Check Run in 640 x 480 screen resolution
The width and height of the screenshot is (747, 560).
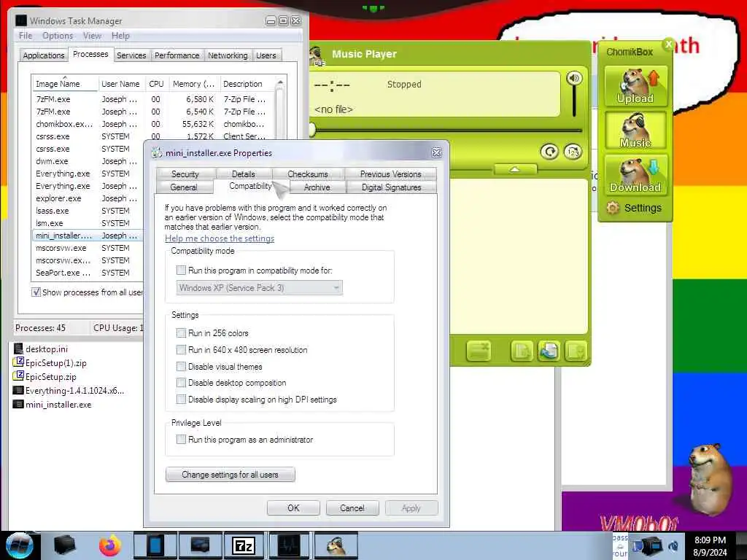coord(181,349)
